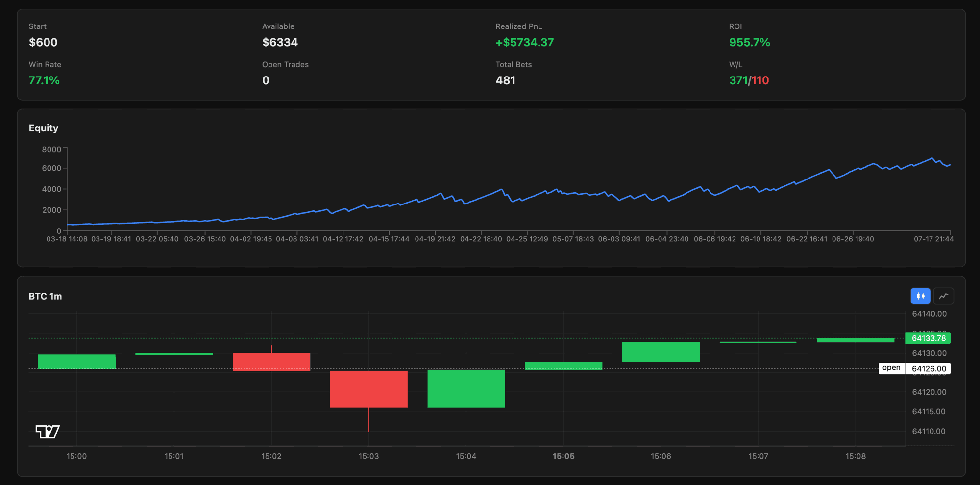The height and width of the screenshot is (485, 980).
Task: Select the 15:00 green candle
Action: [77, 361]
